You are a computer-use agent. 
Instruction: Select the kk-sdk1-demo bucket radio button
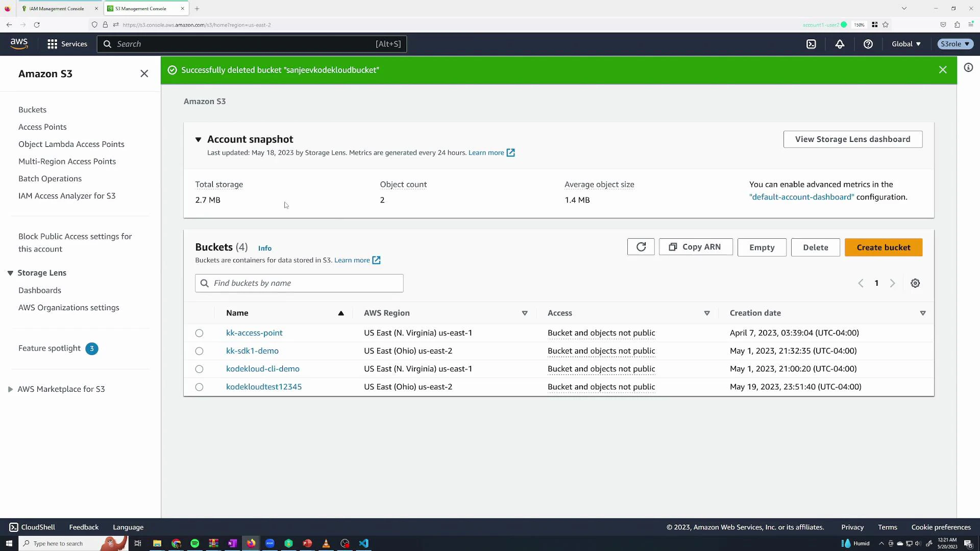[x=199, y=351]
